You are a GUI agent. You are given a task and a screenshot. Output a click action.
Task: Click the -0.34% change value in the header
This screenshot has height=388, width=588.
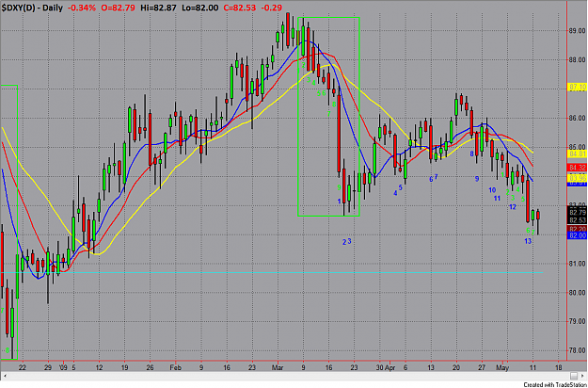click(x=82, y=8)
